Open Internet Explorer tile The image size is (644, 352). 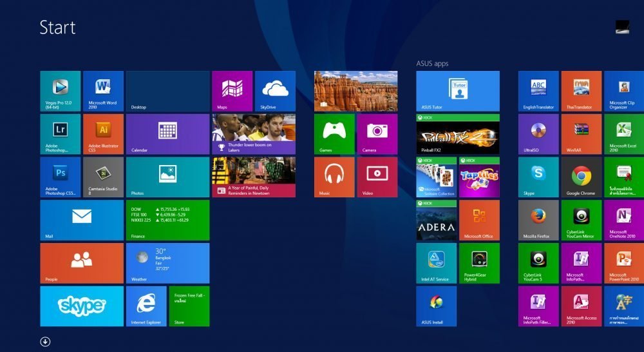(x=146, y=306)
